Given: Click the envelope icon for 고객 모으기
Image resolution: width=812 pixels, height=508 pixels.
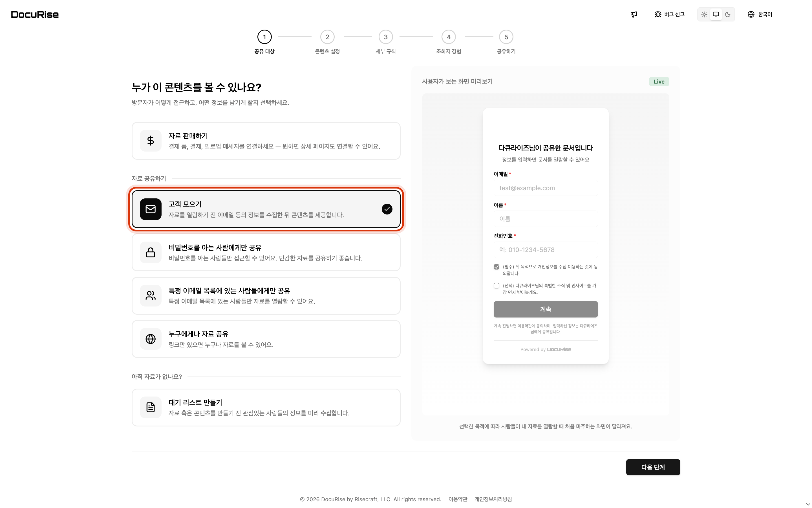Looking at the screenshot, I should [x=151, y=209].
